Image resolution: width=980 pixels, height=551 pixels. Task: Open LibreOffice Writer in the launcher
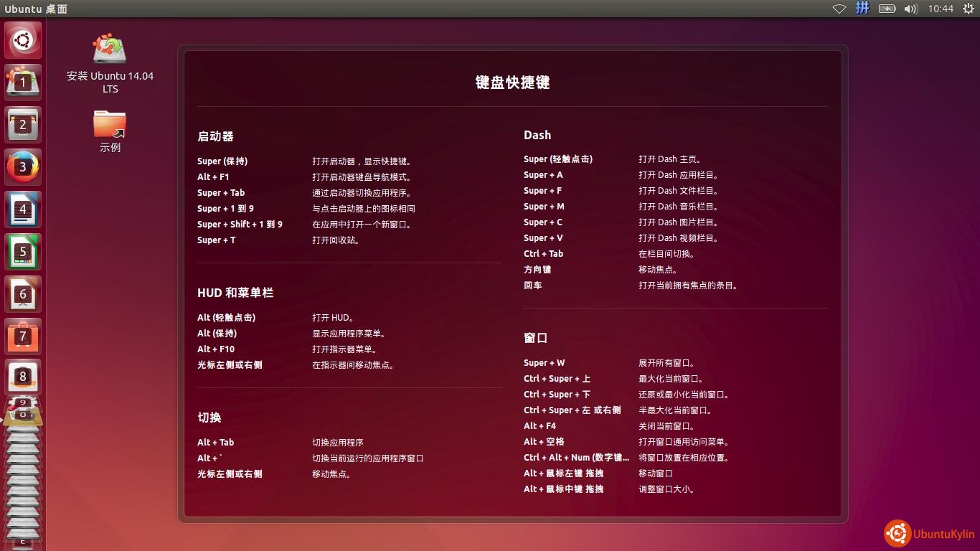[x=23, y=209]
